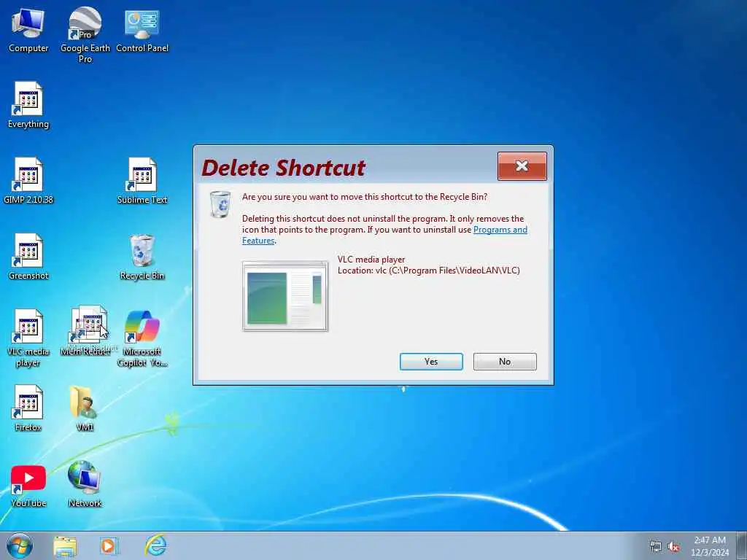Click the Location path text in the dialog

pos(429,271)
